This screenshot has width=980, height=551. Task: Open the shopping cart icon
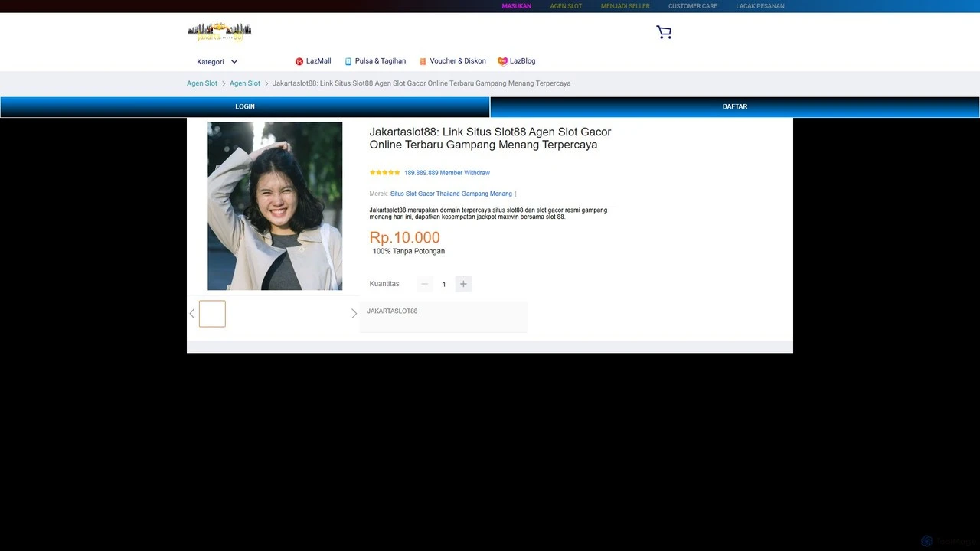point(664,32)
